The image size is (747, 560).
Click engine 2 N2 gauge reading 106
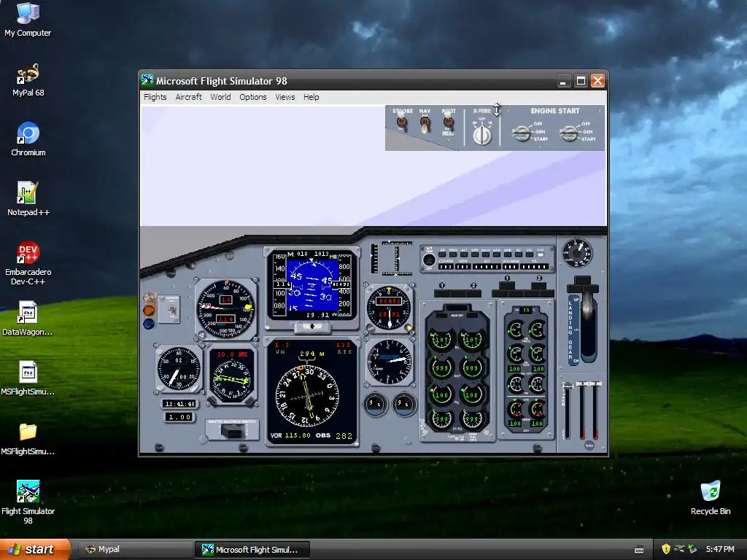coord(472,394)
